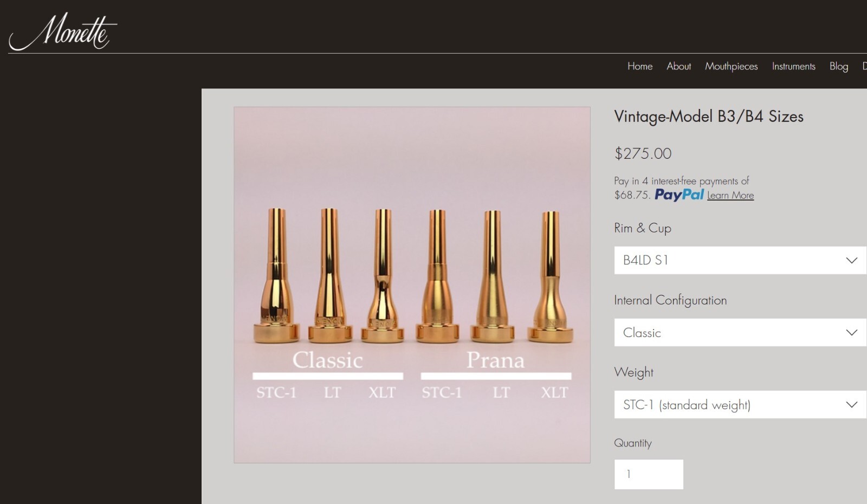Navigate to the Mouthpieces menu
The image size is (867, 504).
(732, 66)
